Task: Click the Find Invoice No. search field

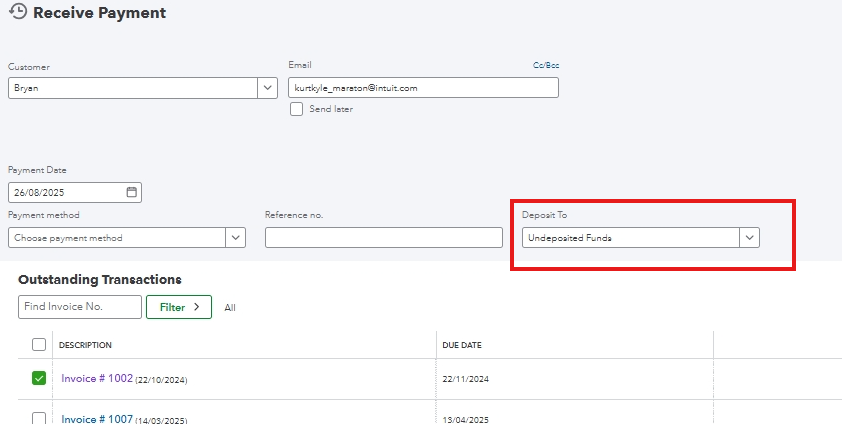Action: click(80, 307)
